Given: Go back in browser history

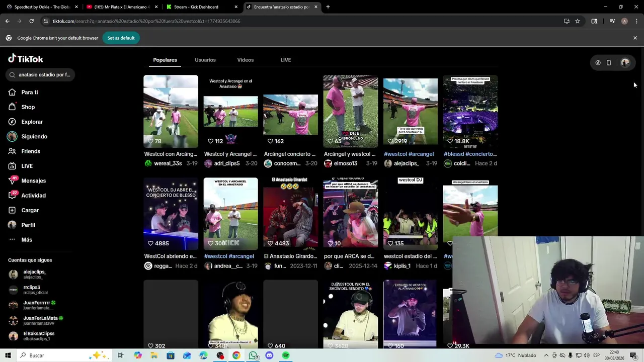Looking at the screenshot, I should [7, 21].
